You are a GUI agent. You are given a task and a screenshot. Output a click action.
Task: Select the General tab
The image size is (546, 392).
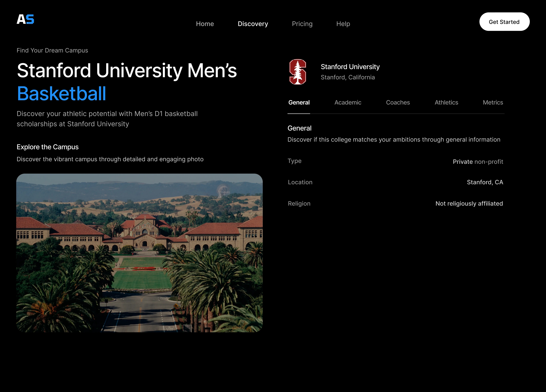299,103
